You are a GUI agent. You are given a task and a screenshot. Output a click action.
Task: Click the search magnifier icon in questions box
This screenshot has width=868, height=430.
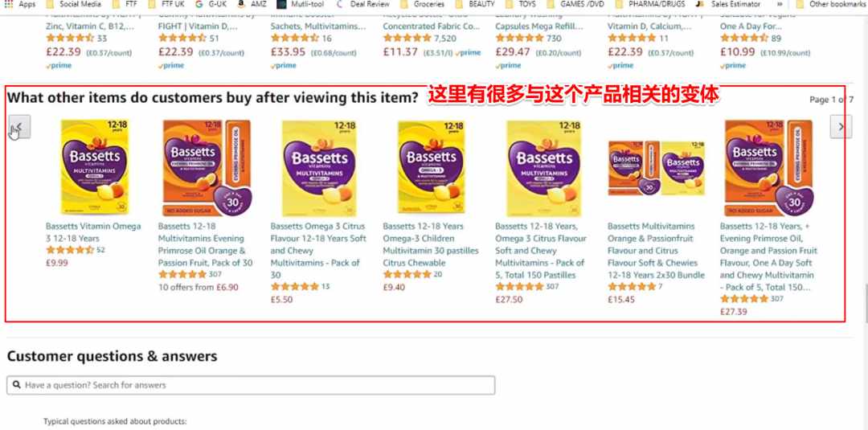tap(17, 385)
